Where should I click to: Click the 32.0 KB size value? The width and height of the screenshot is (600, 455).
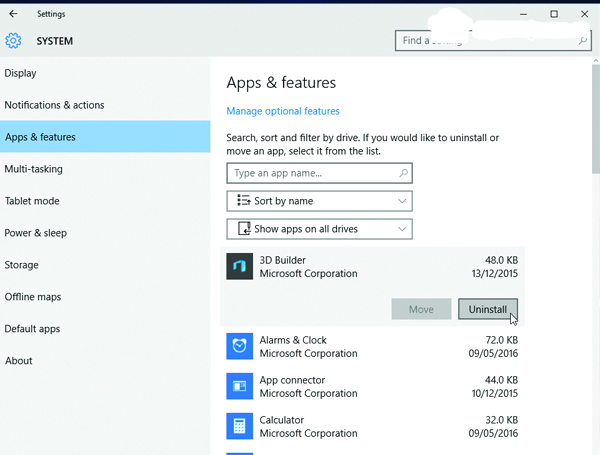pos(501,420)
